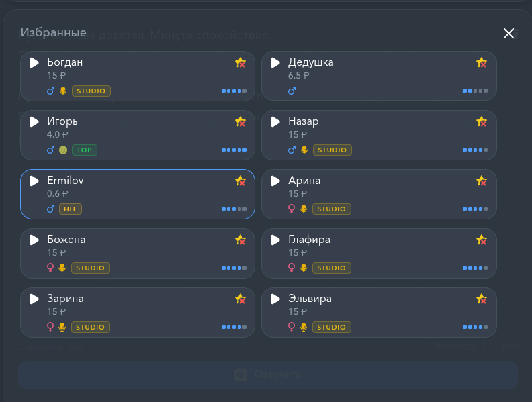Play the Дедушка voice sample
532x402 pixels.
click(275, 62)
